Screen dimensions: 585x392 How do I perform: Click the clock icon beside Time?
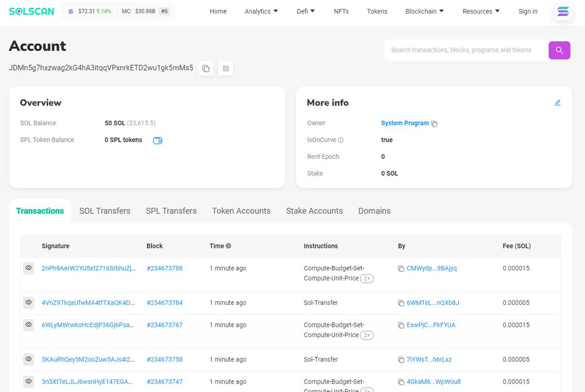pyautogui.click(x=228, y=246)
